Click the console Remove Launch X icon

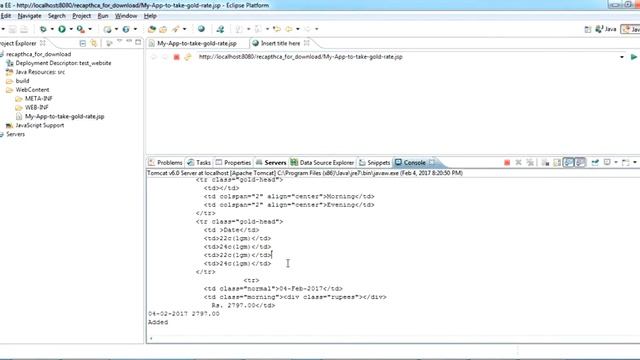[x=518, y=163]
